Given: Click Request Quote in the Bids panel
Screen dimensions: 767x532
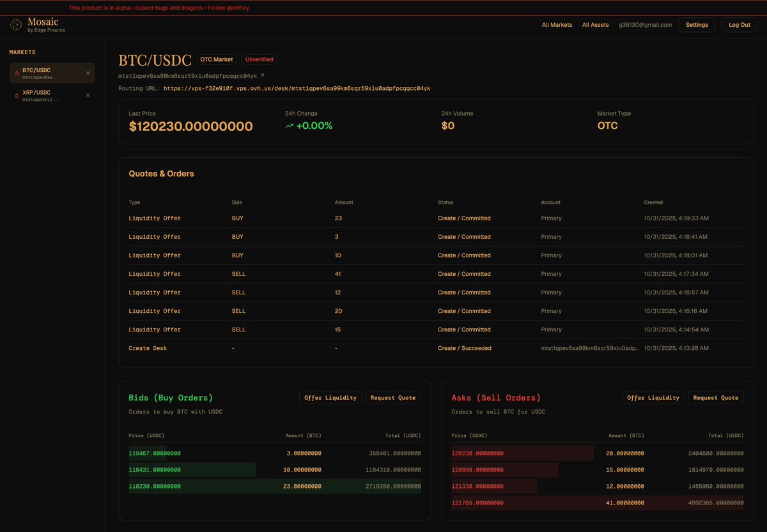Looking at the screenshot, I should click(x=393, y=397).
